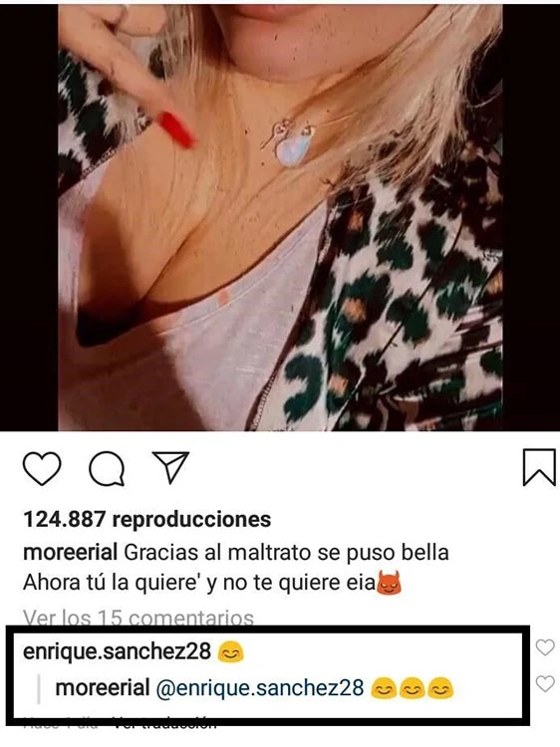Screen dimensions: 560x747
Task: Tap the video to play it
Action: point(280,217)
